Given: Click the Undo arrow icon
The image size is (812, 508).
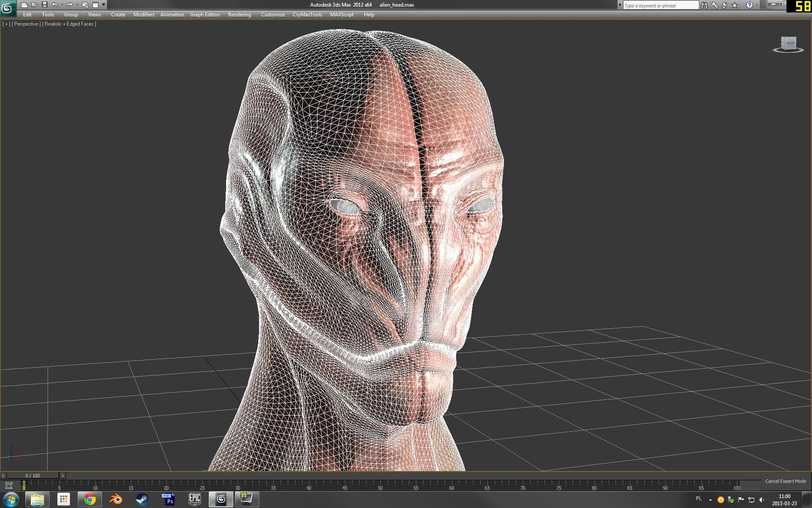Looking at the screenshot, I should coord(55,5).
